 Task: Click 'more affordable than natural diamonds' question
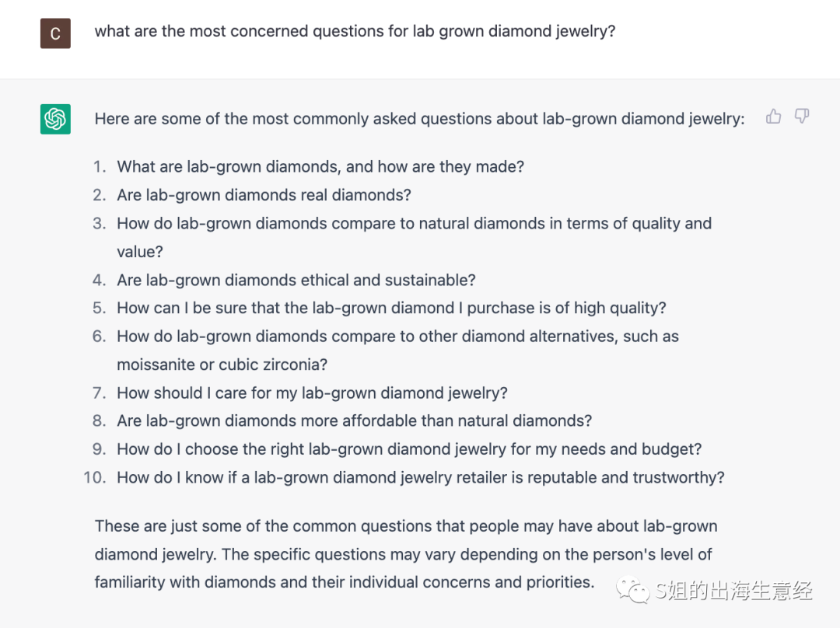coord(354,420)
